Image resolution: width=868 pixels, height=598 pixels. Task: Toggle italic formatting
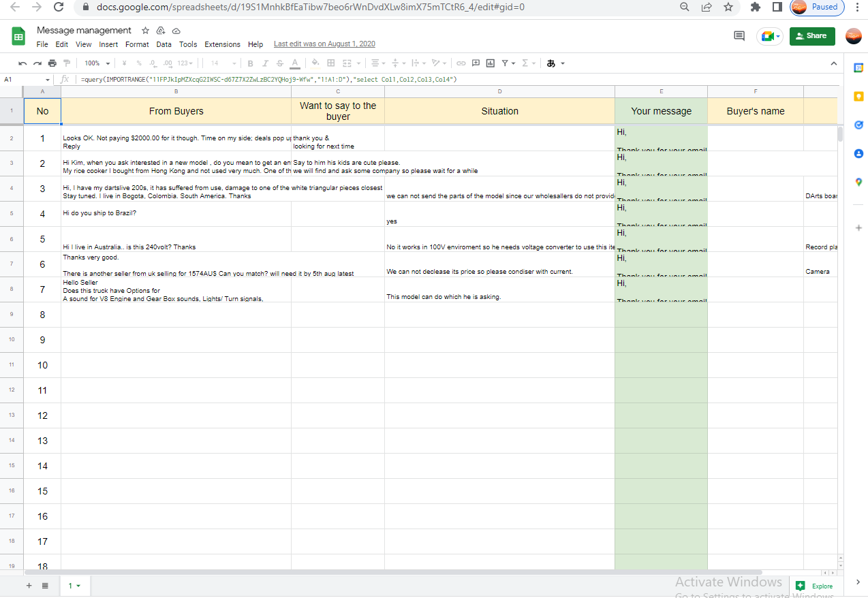tap(265, 63)
